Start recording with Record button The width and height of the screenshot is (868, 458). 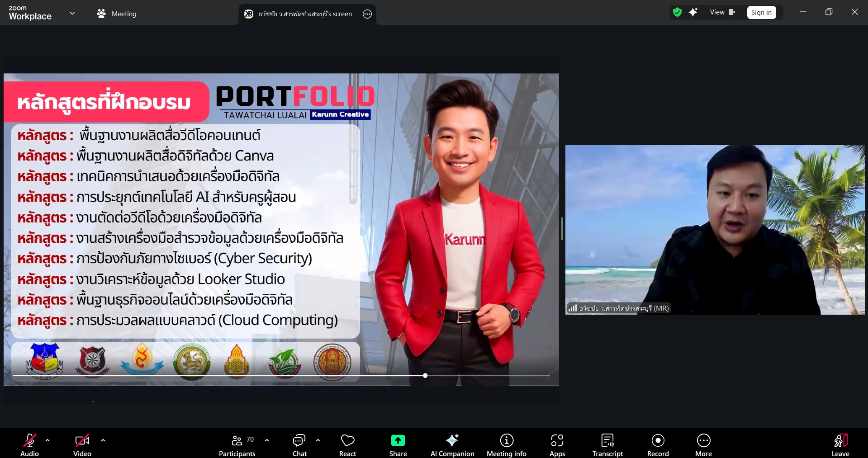click(658, 444)
